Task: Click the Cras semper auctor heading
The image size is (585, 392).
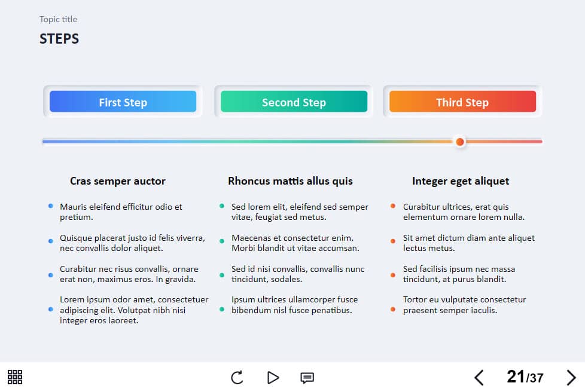Action: [x=117, y=181]
